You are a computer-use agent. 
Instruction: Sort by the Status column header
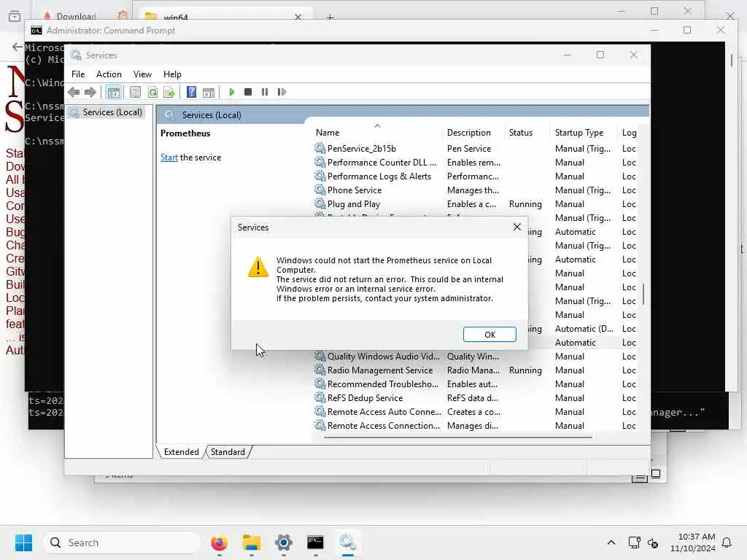tap(521, 133)
